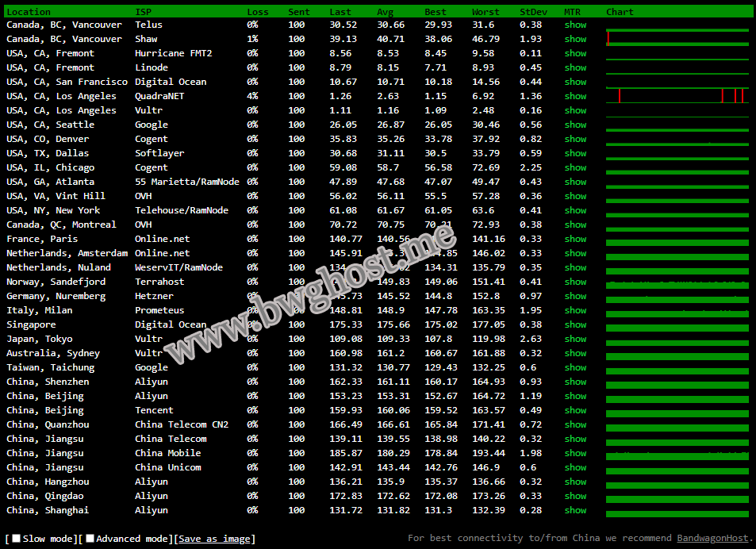
Task: Enable the Advanced mode checkbox
Action: (90, 539)
